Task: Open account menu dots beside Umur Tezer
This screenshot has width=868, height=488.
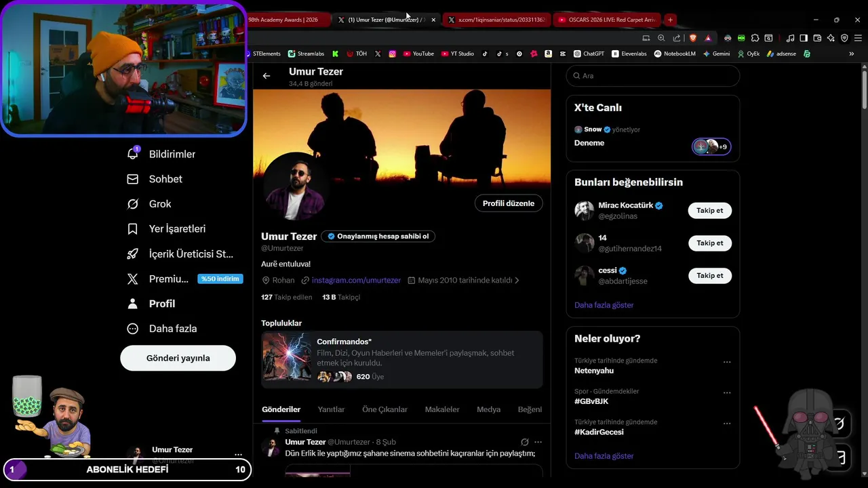Action: [x=238, y=454]
